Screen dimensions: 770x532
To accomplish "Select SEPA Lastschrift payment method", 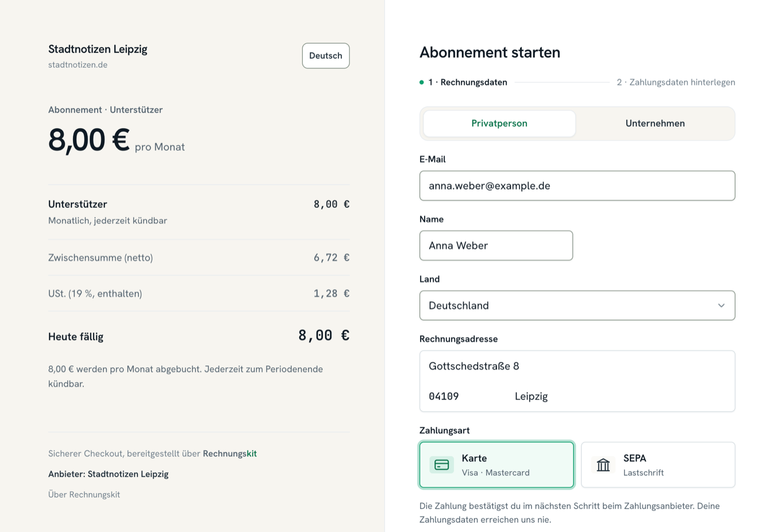I will coord(658,465).
